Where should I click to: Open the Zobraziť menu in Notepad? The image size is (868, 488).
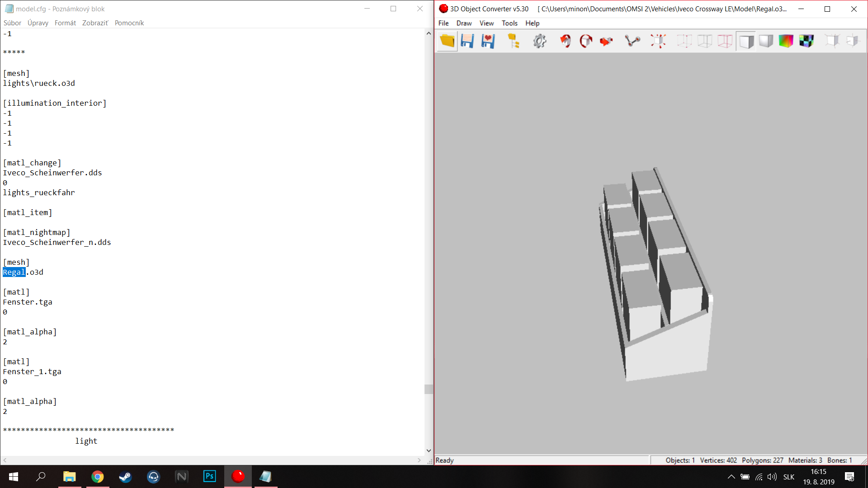point(95,23)
